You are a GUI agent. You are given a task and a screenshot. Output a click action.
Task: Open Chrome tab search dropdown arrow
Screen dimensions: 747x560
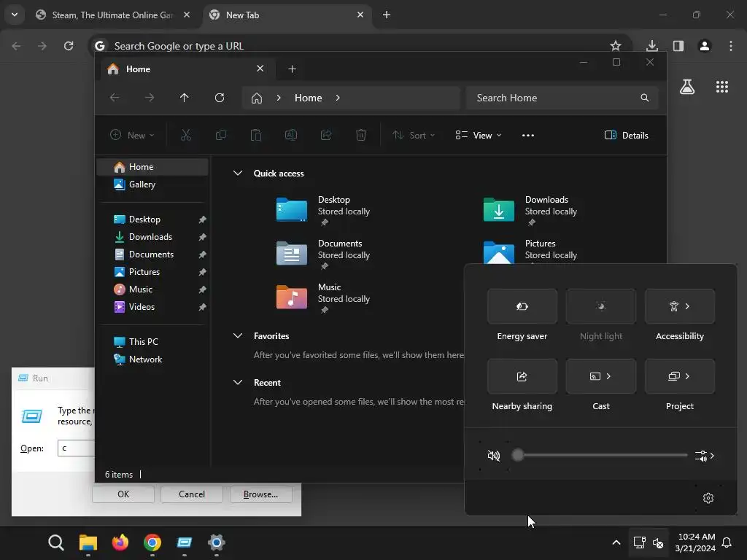(x=15, y=15)
